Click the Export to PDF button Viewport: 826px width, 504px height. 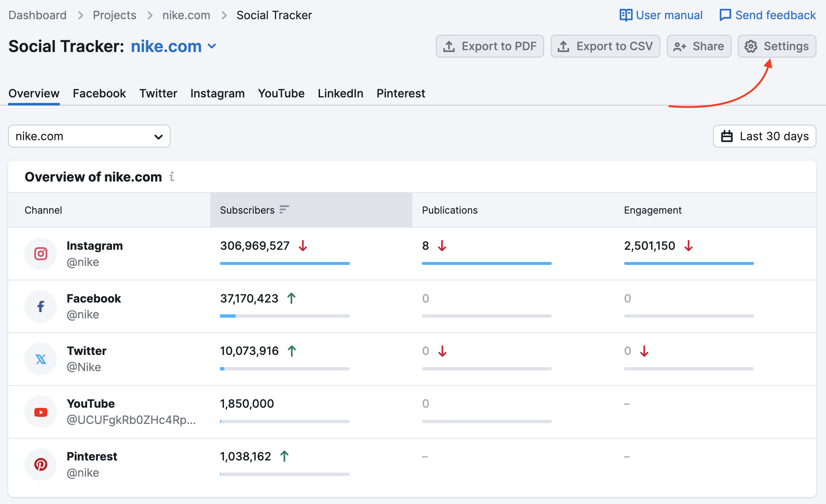[x=490, y=46]
